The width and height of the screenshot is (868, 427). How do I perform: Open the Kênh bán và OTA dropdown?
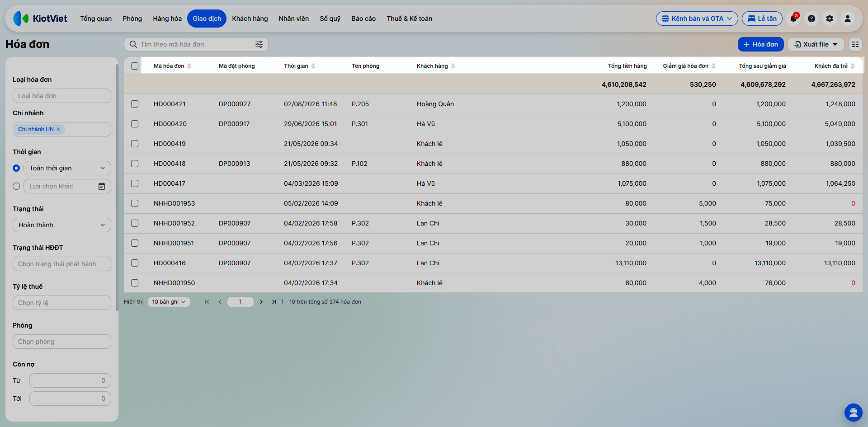click(x=697, y=19)
